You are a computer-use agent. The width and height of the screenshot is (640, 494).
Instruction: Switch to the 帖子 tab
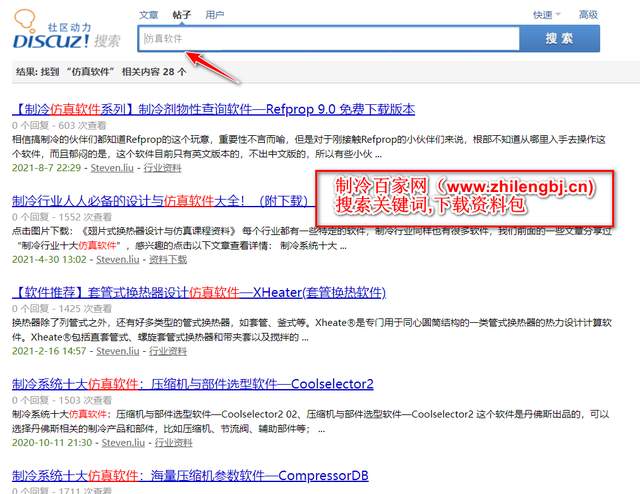[182, 15]
